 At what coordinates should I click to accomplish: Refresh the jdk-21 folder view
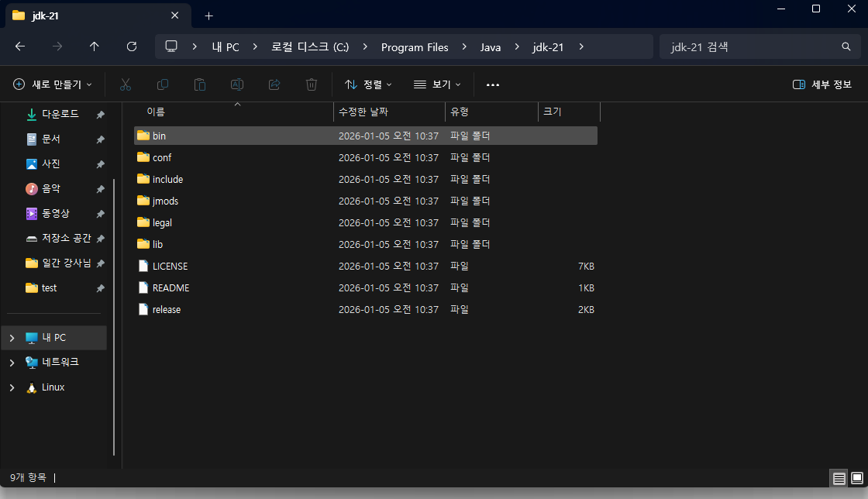[x=132, y=46]
